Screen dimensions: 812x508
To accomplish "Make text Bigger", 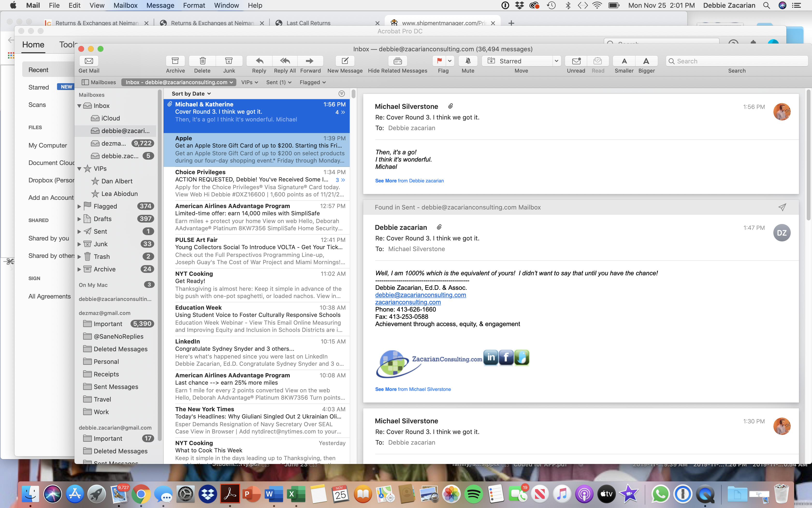I will coord(646,61).
